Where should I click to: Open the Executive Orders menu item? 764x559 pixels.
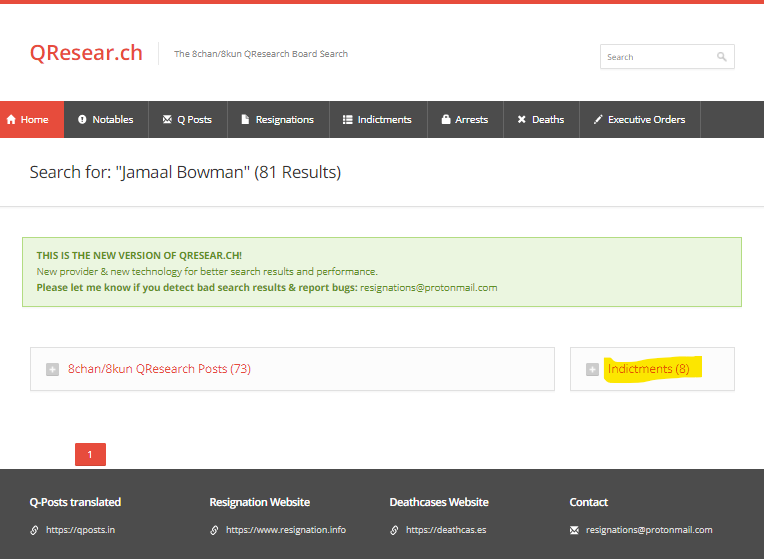[x=640, y=119]
